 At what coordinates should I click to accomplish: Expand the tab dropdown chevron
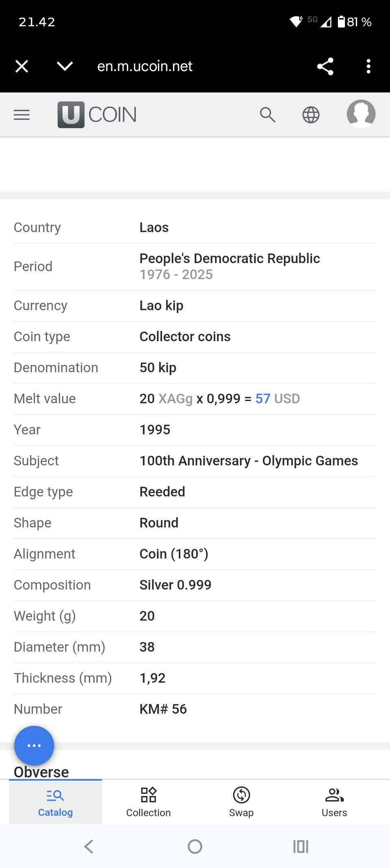65,66
